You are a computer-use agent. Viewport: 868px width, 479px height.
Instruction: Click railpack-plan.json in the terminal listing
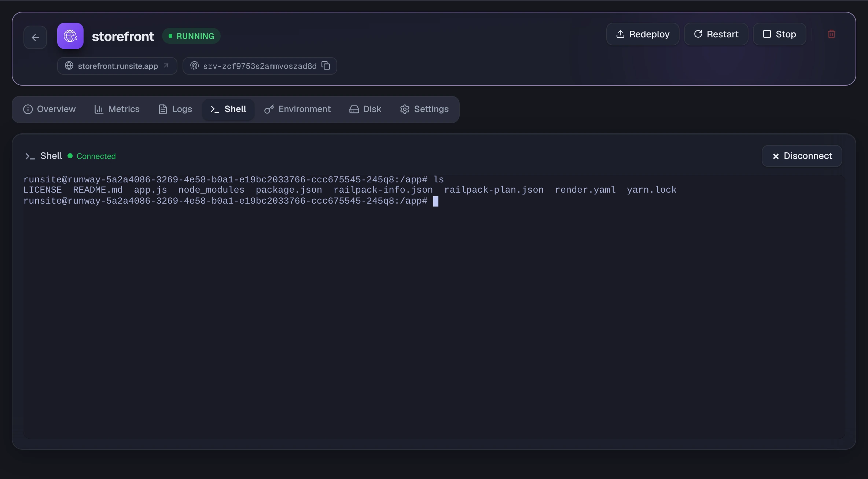(x=494, y=190)
